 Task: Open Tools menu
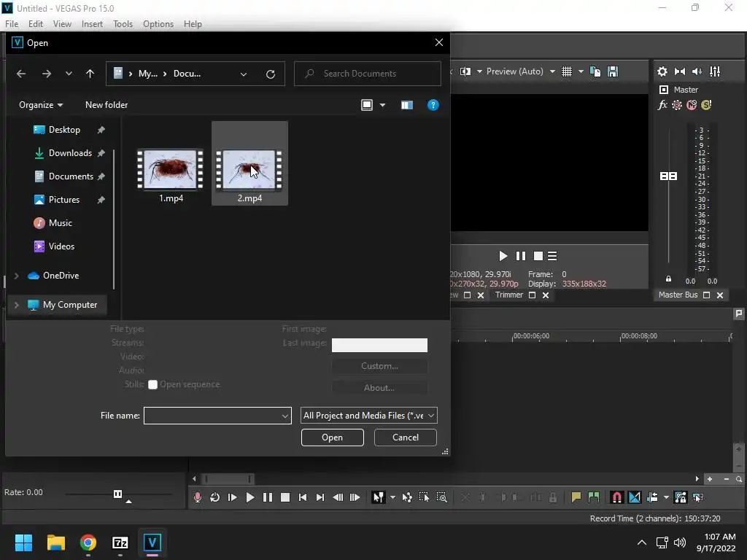tap(123, 24)
